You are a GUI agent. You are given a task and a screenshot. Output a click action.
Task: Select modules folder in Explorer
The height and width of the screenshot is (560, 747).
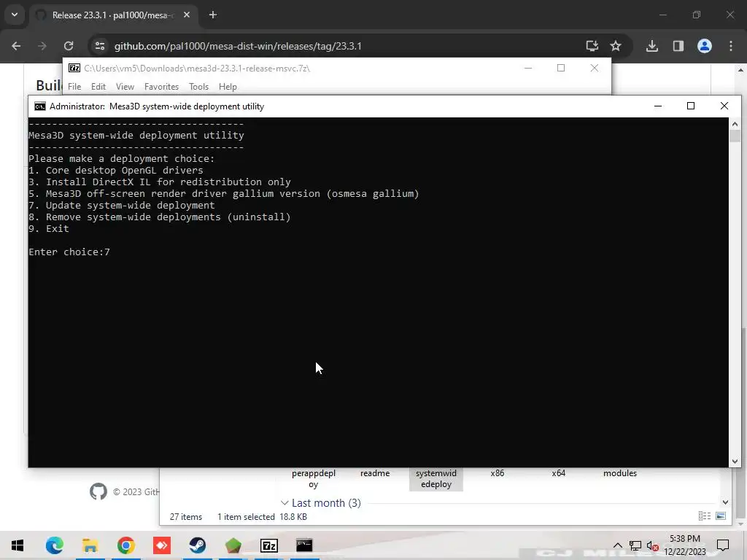pos(620,473)
